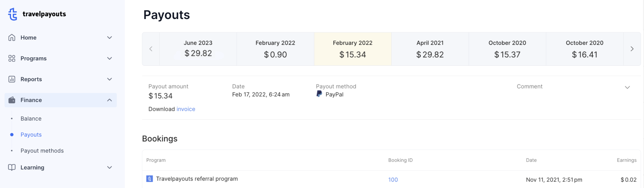Expand the Reports menu chevron

[109, 79]
